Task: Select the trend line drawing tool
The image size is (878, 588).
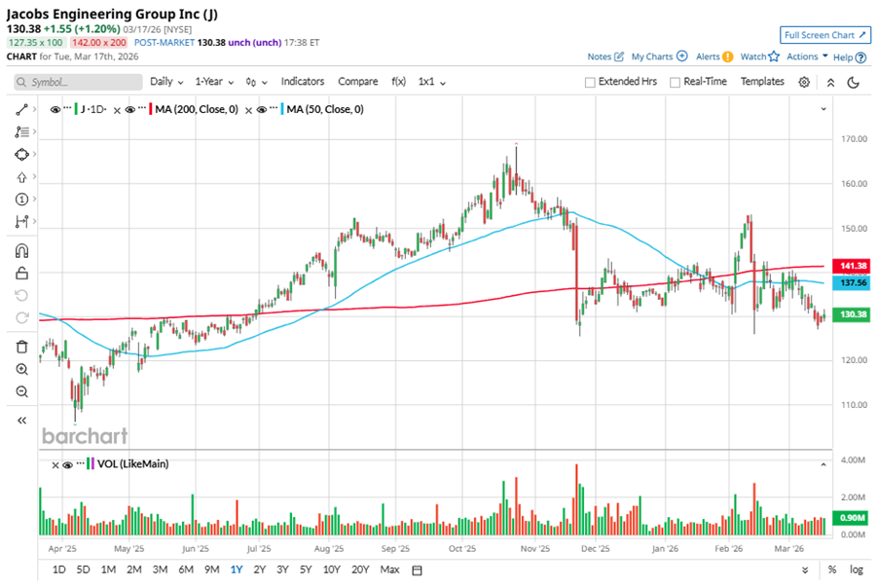Action: [x=22, y=110]
